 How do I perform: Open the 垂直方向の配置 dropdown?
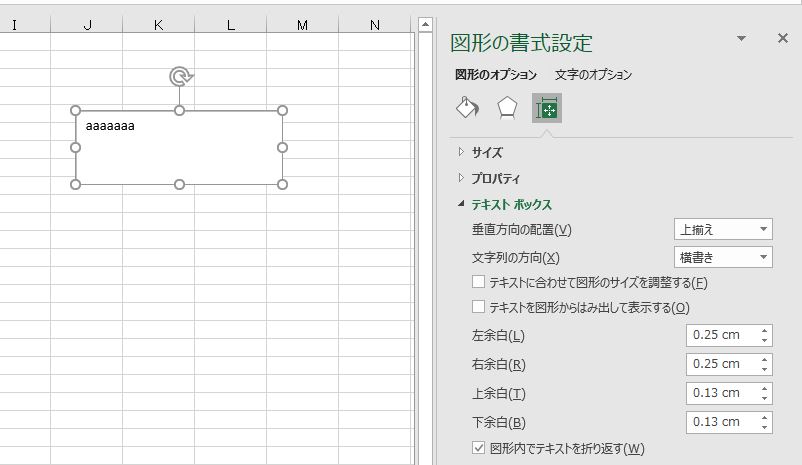(723, 229)
